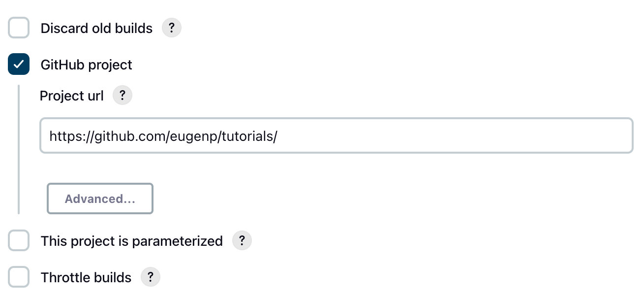
Task: Enable This project is parameterized
Action: point(18,240)
